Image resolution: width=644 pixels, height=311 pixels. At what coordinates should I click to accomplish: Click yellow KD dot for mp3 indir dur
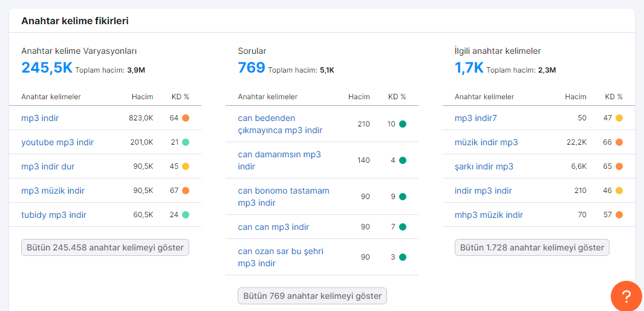coord(186,167)
